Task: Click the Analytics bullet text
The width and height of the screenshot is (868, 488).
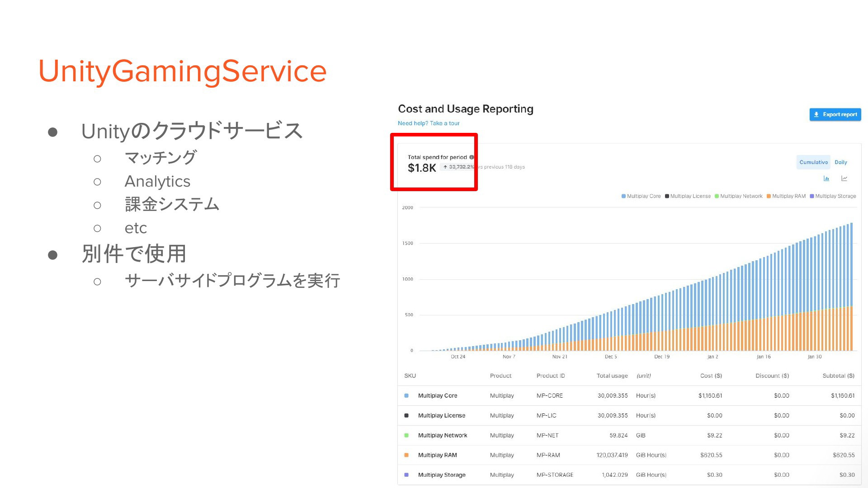Action: pyautogui.click(x=157, y=181)
